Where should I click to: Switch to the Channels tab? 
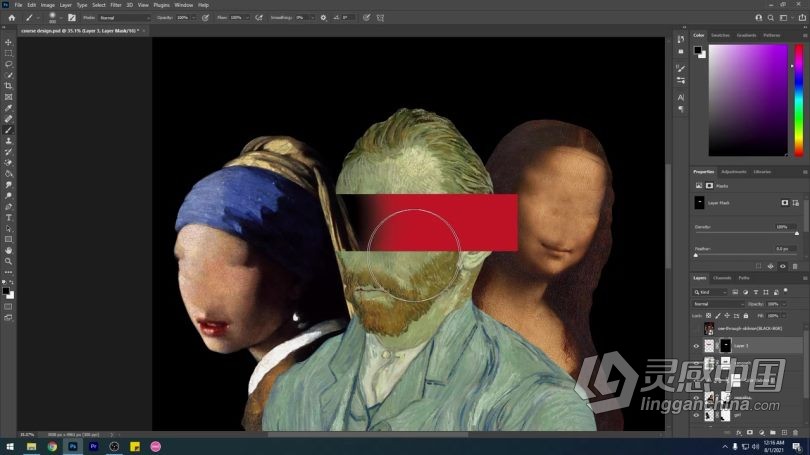point(722,278)
